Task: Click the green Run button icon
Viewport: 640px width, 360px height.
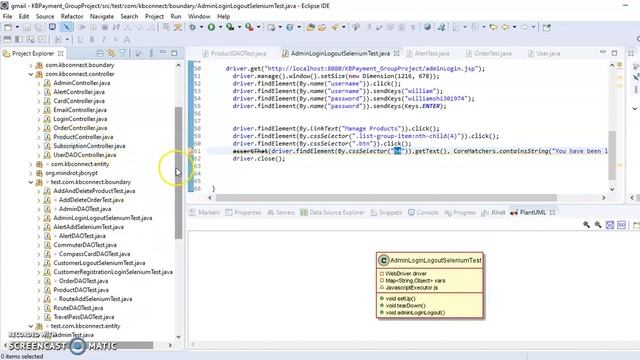Action: tap(211, 27)
